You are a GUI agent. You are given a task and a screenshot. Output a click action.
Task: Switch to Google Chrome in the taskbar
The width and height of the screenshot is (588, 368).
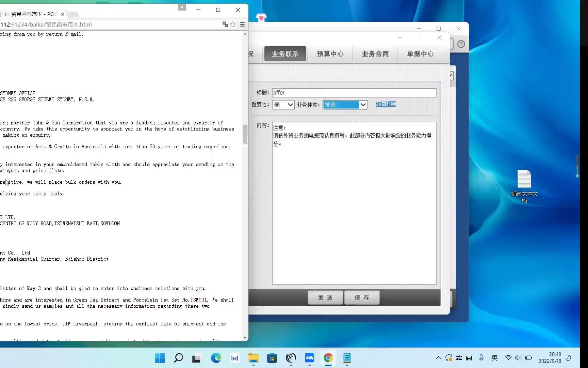(328, 358)
